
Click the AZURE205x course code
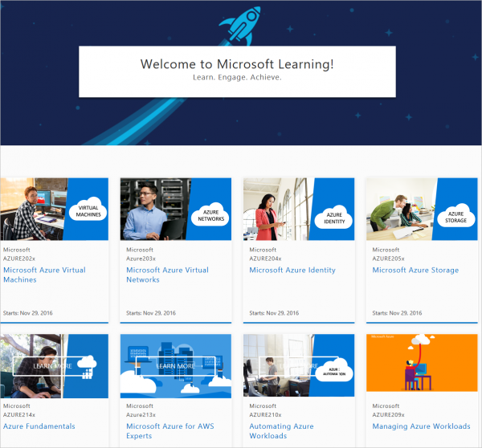coord(388,259)
